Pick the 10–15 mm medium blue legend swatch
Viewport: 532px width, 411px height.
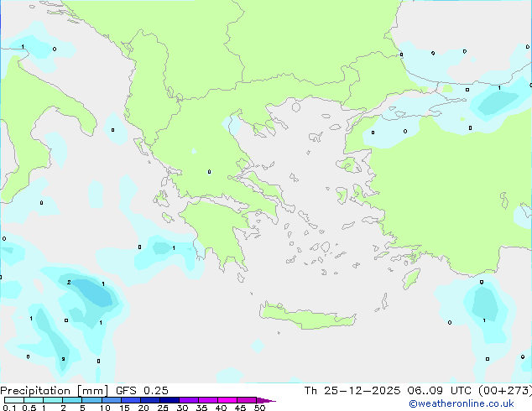111,400
